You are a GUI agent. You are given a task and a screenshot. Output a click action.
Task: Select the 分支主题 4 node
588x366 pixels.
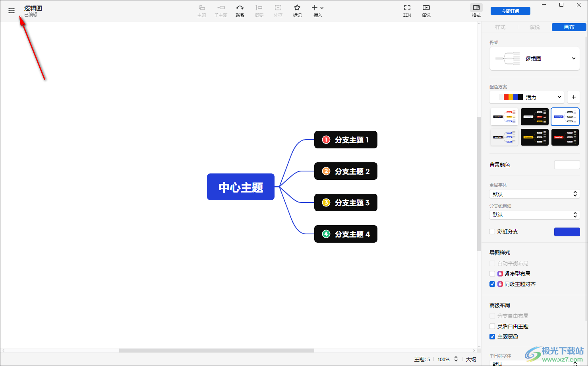346,234
